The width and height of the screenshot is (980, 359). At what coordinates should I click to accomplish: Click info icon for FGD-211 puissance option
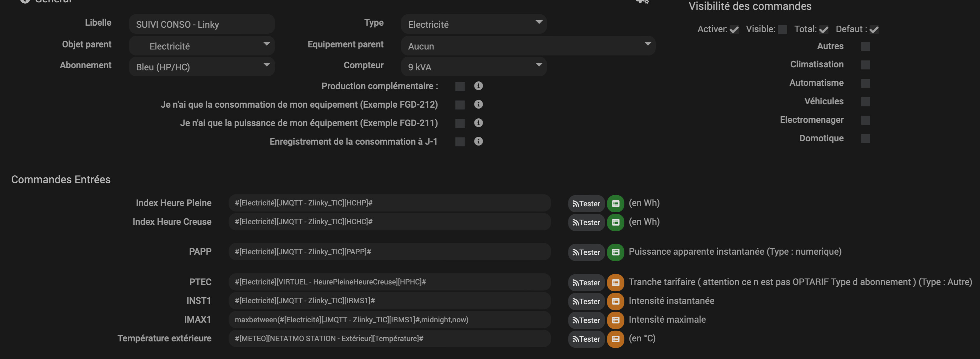point(478,123)
